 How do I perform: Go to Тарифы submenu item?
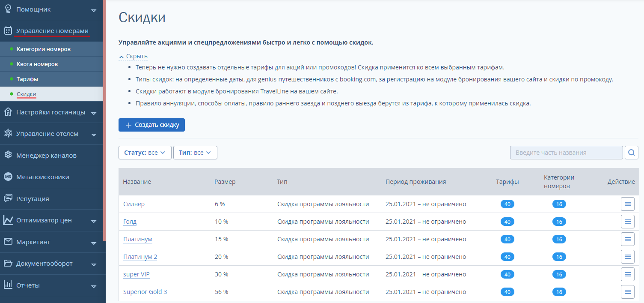tap(27, 79)
